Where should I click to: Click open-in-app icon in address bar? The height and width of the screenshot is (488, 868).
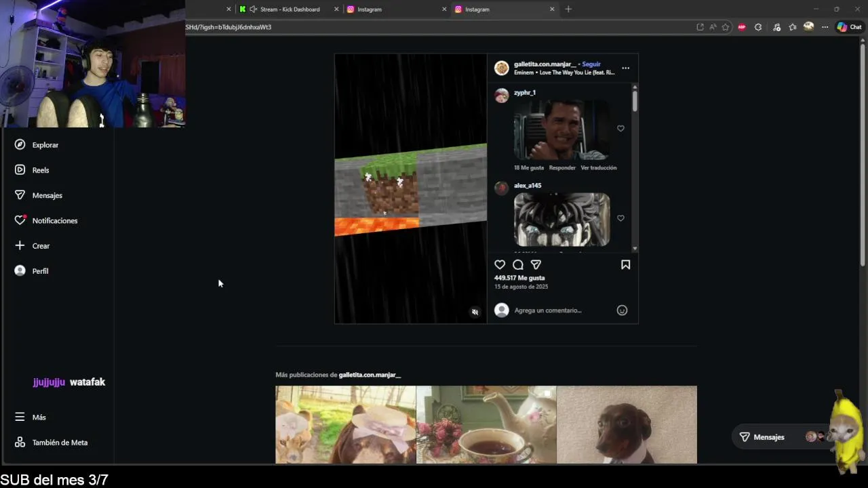pos(700,27)
